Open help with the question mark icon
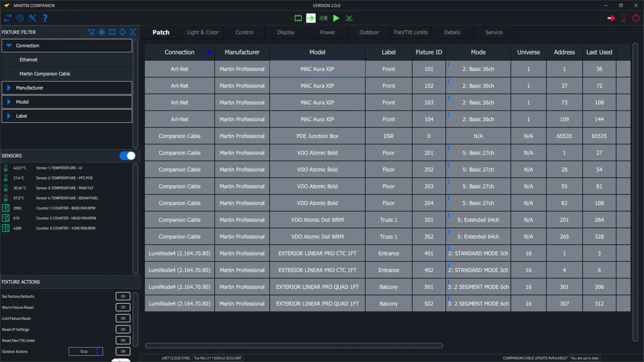The height and width of the screenshot is (362, 644). pyautogui.click(x=45, y=18)
